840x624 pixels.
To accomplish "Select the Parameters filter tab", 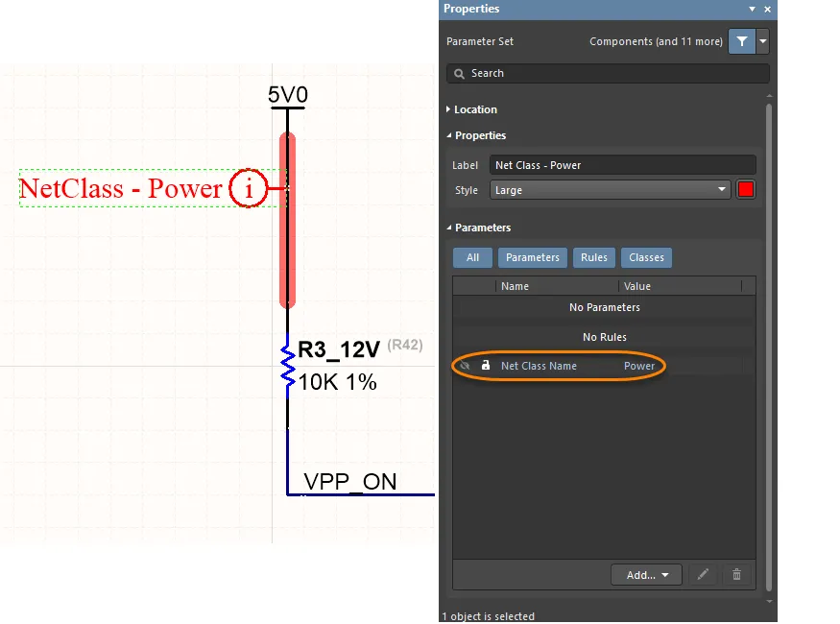I will (x=533, y=257).
